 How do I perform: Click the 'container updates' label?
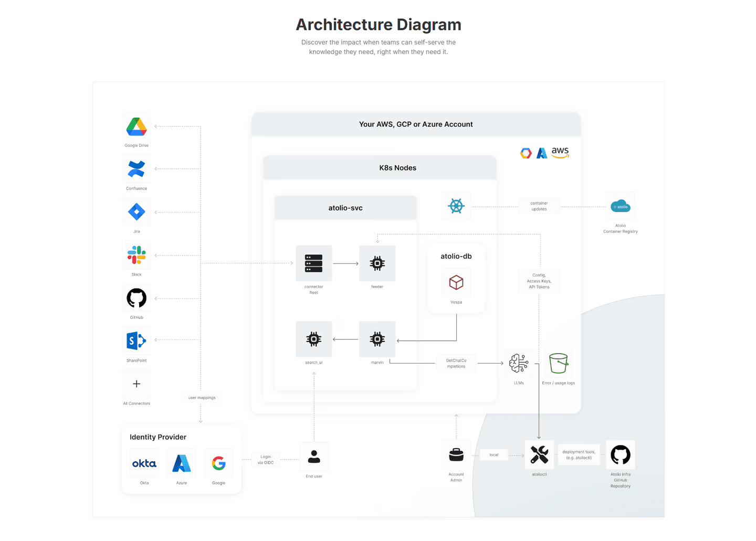pos(539,206)
